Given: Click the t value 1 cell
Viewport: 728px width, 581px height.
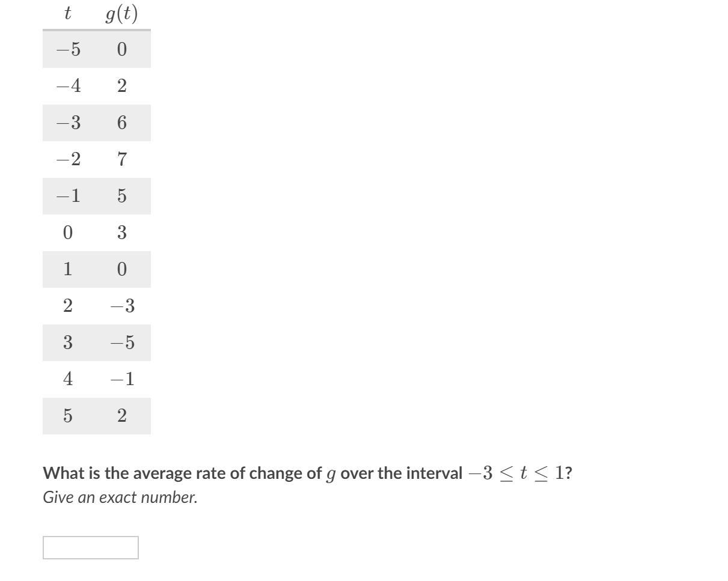Looking at the screenshot, I should (x=67, y=269).
